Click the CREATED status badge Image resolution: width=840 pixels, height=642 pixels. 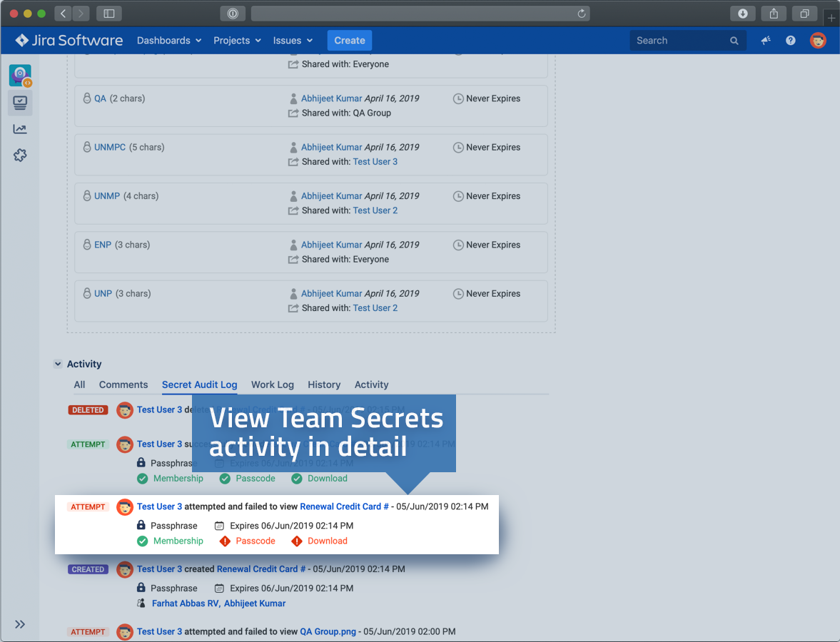[88, 569]
